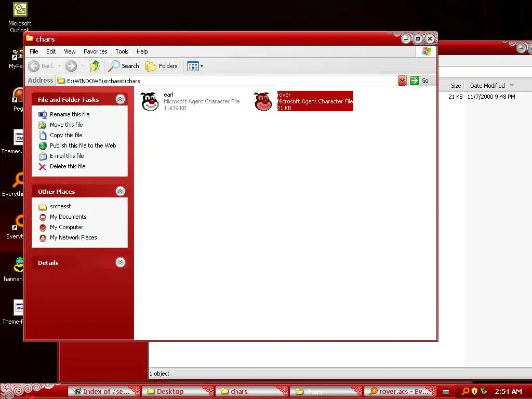Screen dimensions: 532x399
Task: Collapse the File and Folder Tasks panel
Action: pyautogui.click(x=120, y=99)
